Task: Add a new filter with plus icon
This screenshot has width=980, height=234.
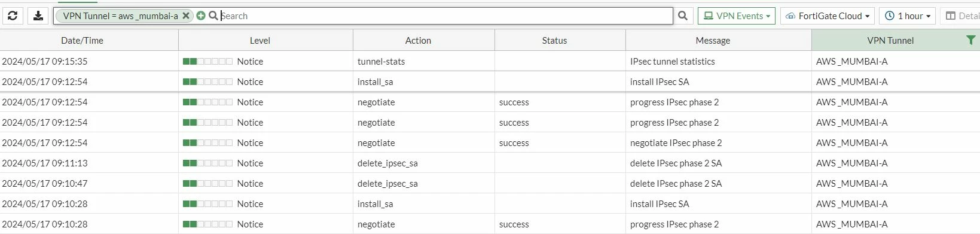Action: click(201, 16)
